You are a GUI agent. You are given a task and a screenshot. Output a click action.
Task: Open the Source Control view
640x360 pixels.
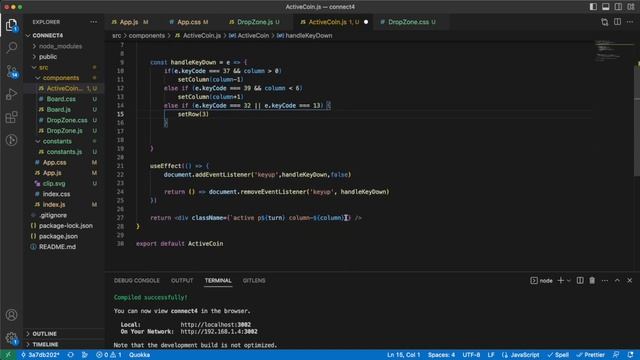click(x=11, y=71)
